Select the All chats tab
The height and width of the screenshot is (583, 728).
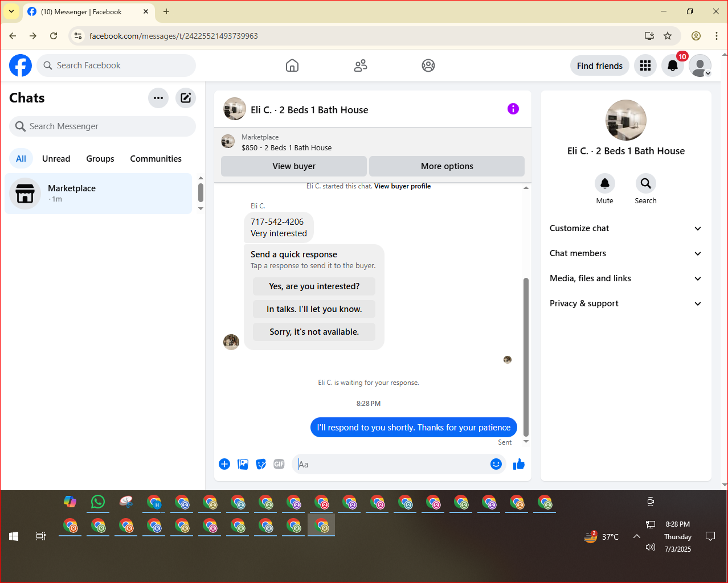pyautogui.click(x=21, y=159)
